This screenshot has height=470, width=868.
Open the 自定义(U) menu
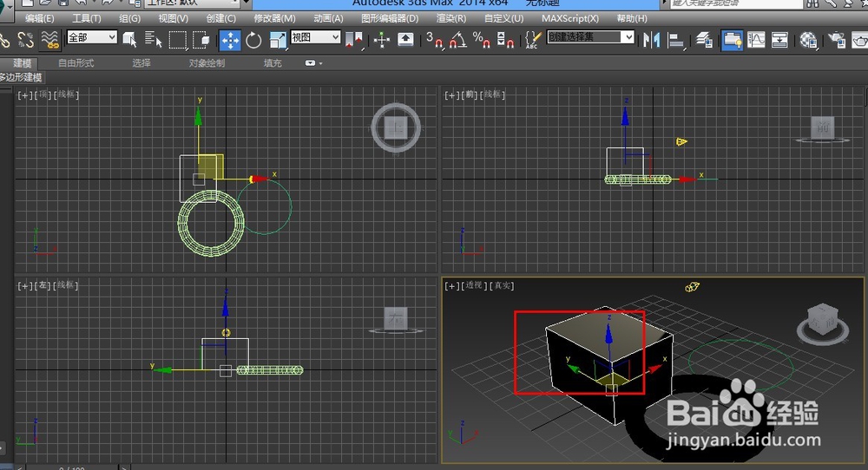point(503,18)
